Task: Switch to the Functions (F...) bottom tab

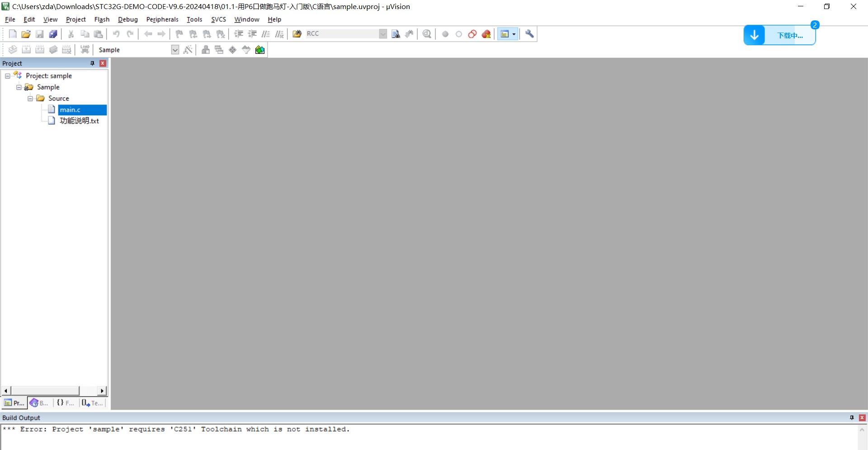Action: (x=66, y=403)
